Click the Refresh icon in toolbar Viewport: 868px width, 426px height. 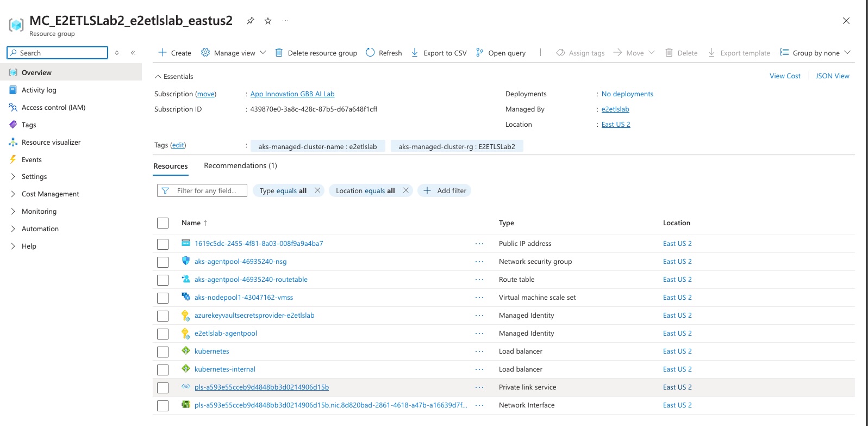370,53
